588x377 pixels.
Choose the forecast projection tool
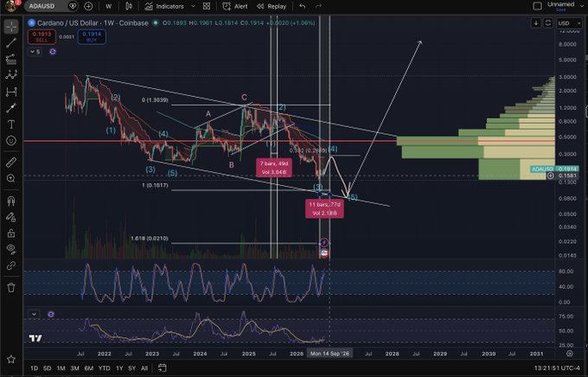[x=11, y=92]
